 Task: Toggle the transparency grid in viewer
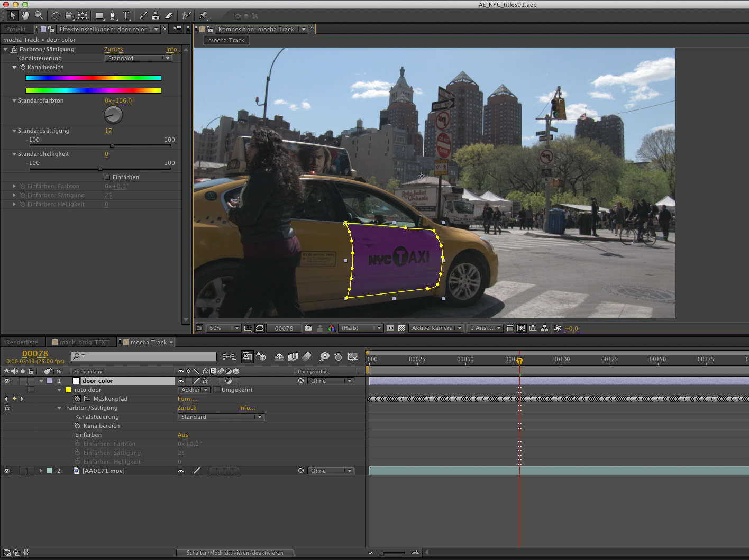pyautogui.click(x=402, y=328)
